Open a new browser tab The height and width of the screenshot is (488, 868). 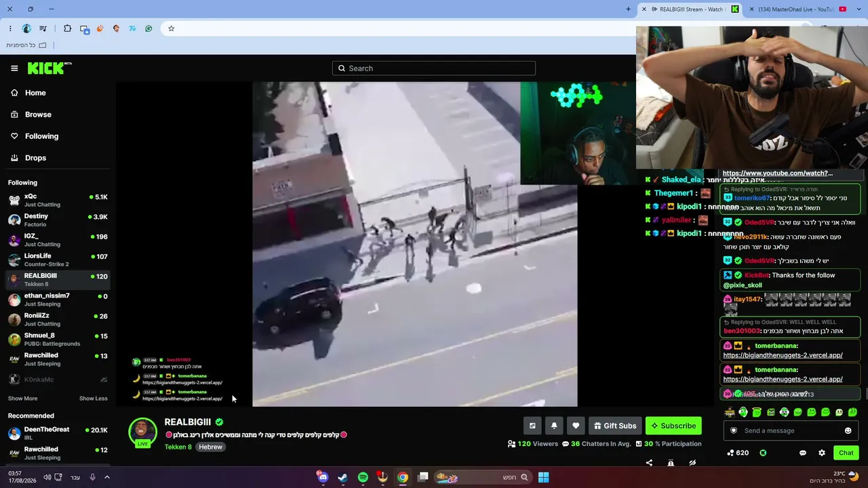coord(628,9)
